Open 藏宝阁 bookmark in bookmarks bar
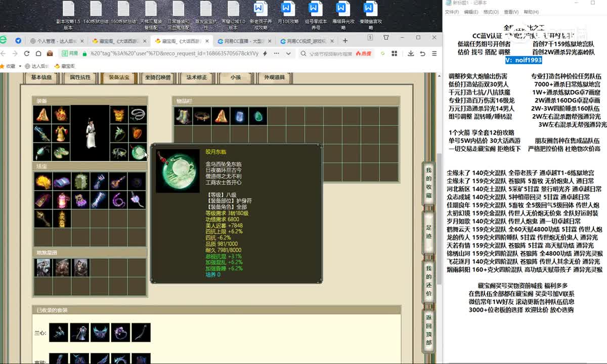Viewport: 607px width, 364px height. point(65,66)
